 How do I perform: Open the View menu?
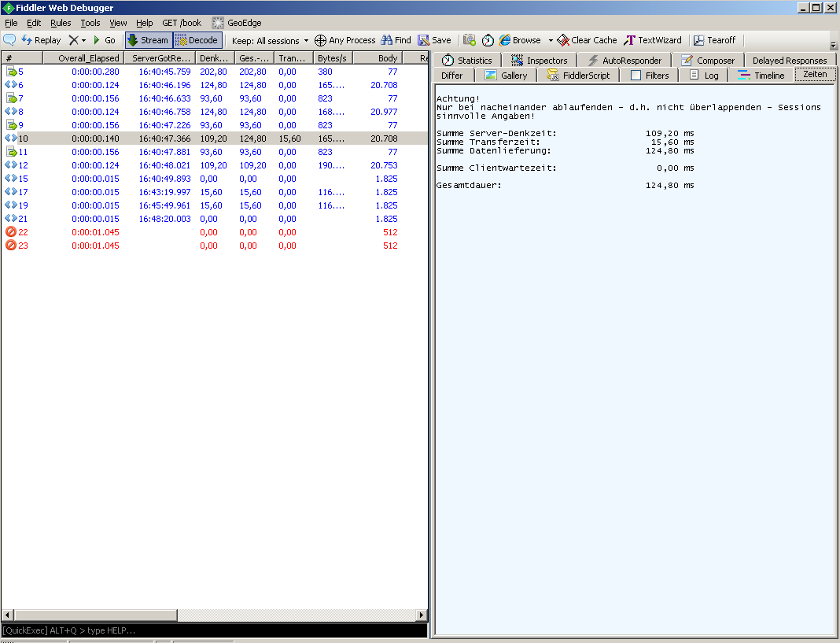[x=118, y=23]
